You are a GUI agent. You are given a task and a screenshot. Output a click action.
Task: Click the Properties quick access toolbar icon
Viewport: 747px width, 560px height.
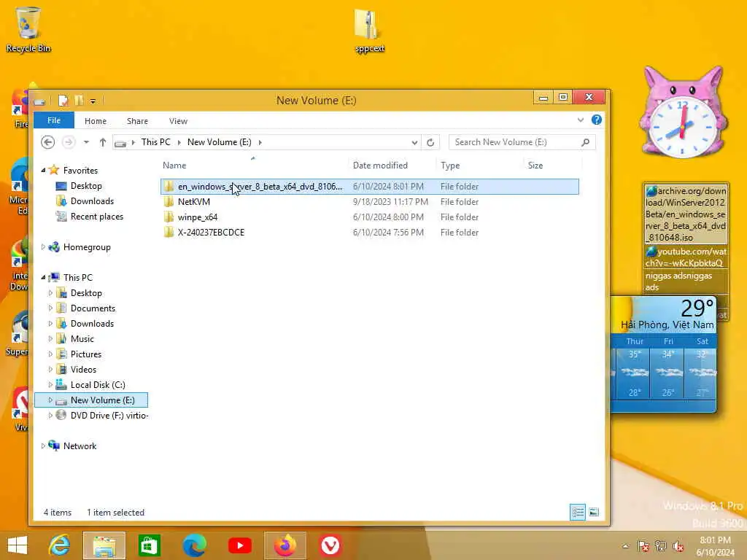pos(63,101)
